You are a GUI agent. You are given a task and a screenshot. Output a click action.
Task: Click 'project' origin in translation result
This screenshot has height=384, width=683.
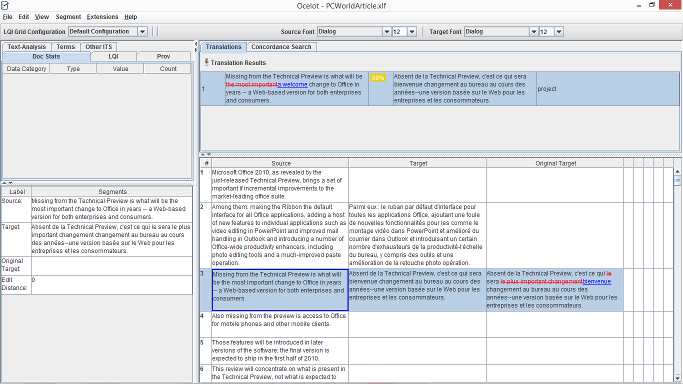[x=547, y=89]
